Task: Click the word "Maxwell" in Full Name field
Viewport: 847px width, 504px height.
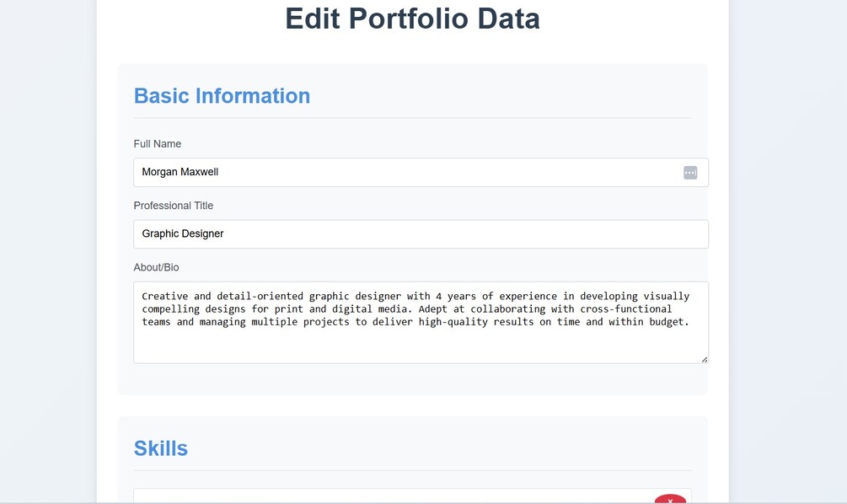Action: [x=199, y=172]
